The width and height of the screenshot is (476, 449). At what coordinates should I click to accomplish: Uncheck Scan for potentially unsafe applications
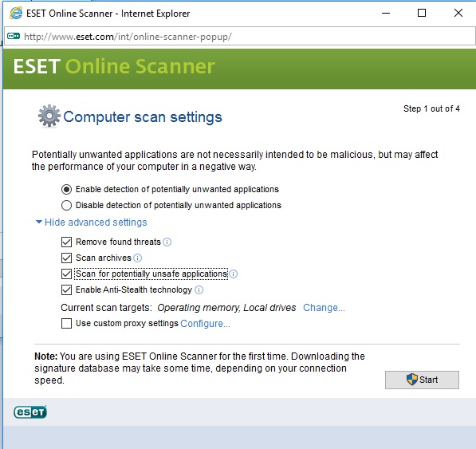tap(66, 274)
